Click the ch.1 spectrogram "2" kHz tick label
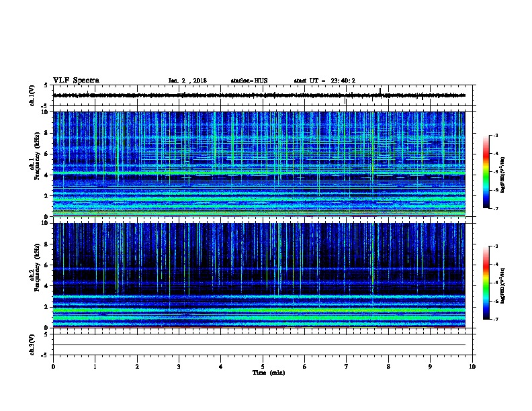The image size is (532, 411). (47, 196)
